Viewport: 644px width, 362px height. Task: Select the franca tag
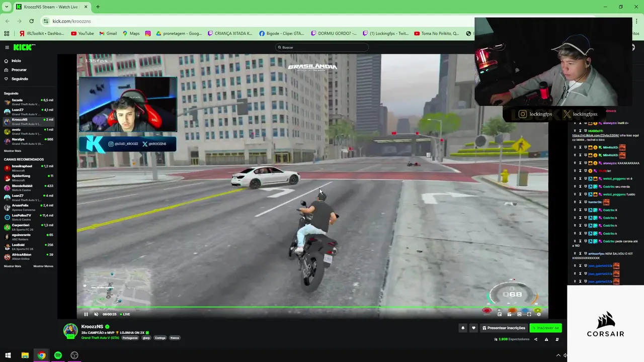[175, 338]
